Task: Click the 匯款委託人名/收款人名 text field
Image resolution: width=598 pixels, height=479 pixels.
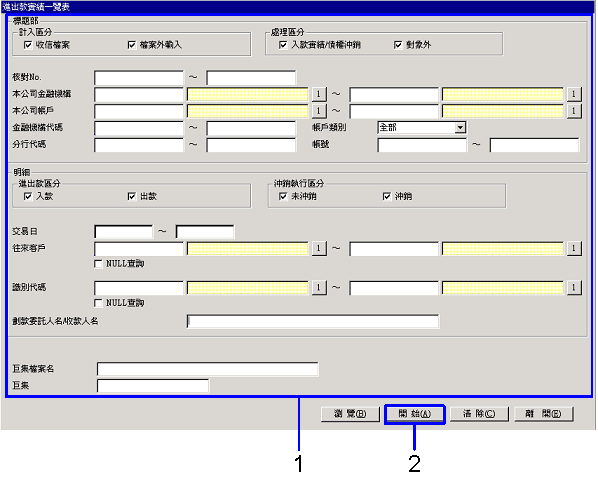Action: [313, 321]
